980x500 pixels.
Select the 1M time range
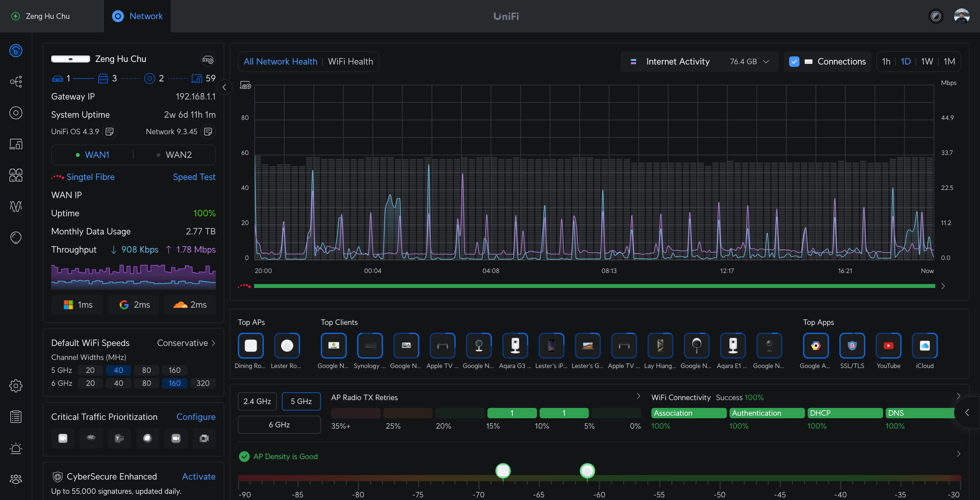[949, 62]
